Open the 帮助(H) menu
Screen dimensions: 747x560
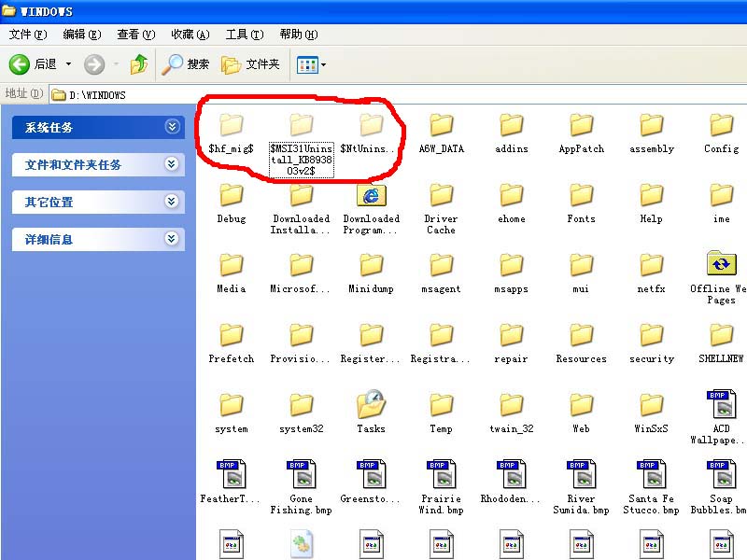(299, 35)
